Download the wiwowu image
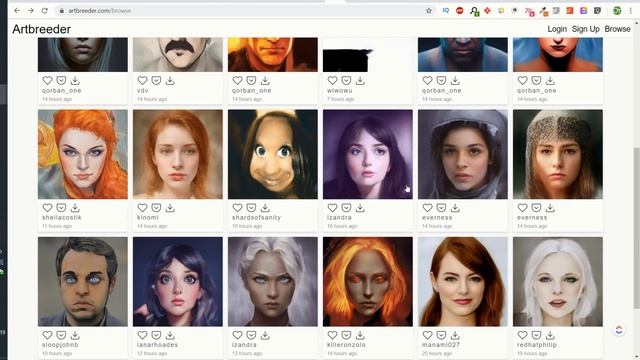 click(360, 80)
